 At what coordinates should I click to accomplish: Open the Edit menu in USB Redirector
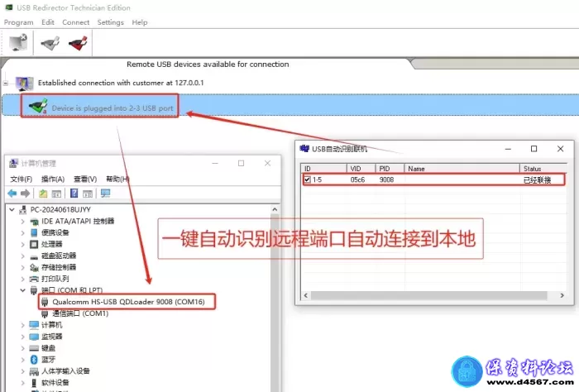tap(48, 22)
